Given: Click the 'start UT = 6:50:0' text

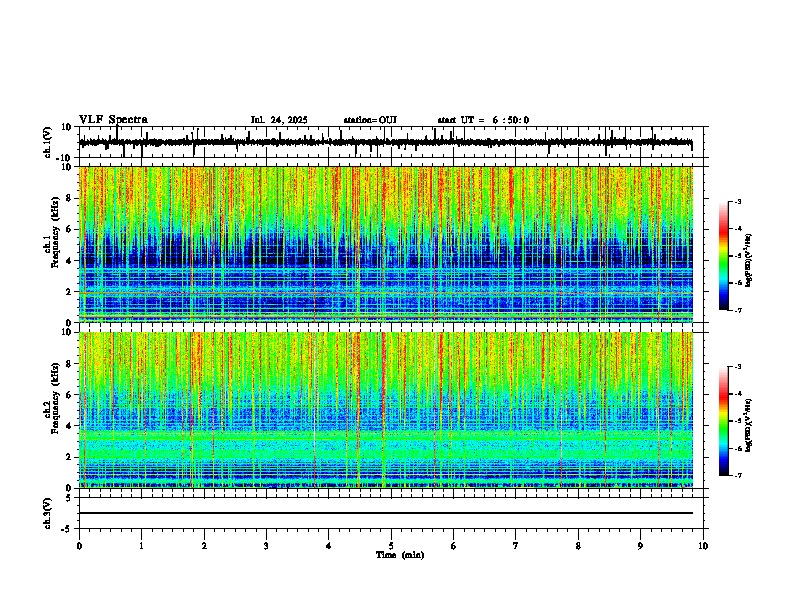Looking at the screenshot, I should pyautogui.click(x=483, y=120).
